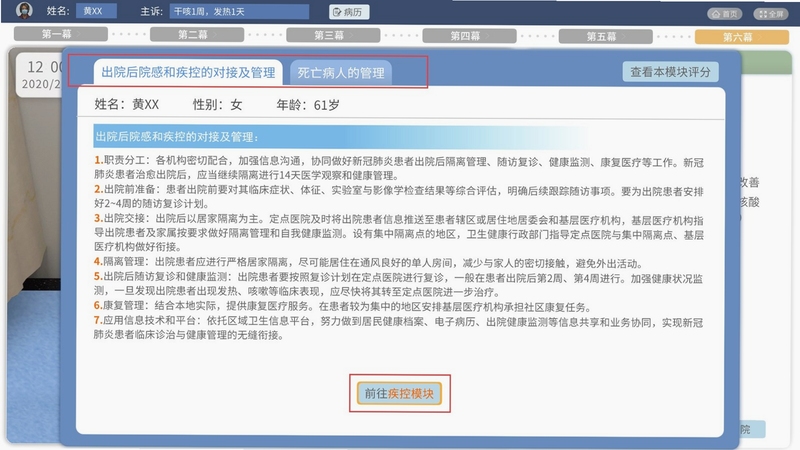The height and width of the screenshot is (450, 800).
Task: Click item 1 职责分工 paragraph
Action: coord(398,168)
